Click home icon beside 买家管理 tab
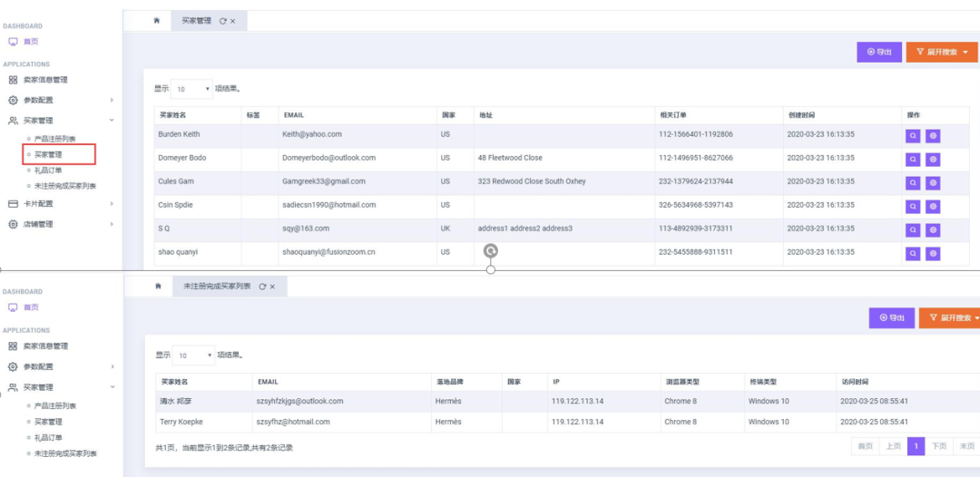 point(157,21)
